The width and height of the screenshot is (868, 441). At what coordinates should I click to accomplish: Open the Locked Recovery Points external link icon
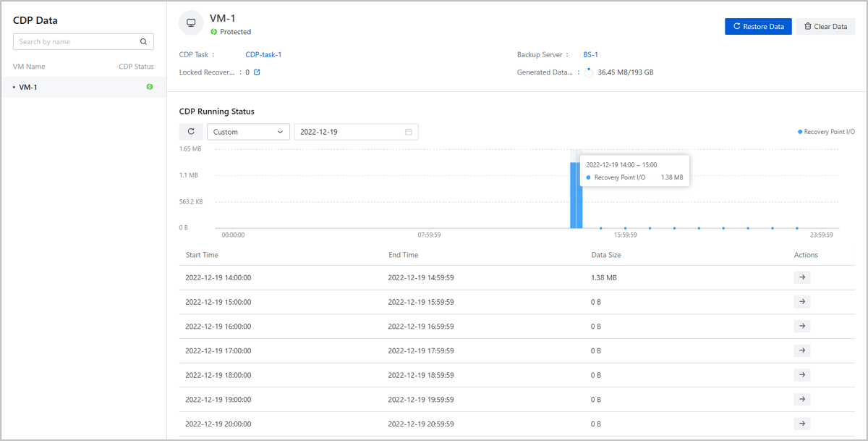tap(257, 72)
